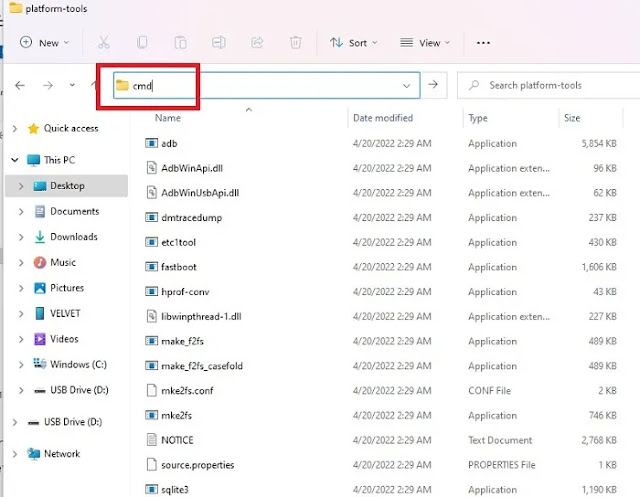Sort by the Date modified column
The width and height of the screenshot is (640, 497).
(383, 118)
